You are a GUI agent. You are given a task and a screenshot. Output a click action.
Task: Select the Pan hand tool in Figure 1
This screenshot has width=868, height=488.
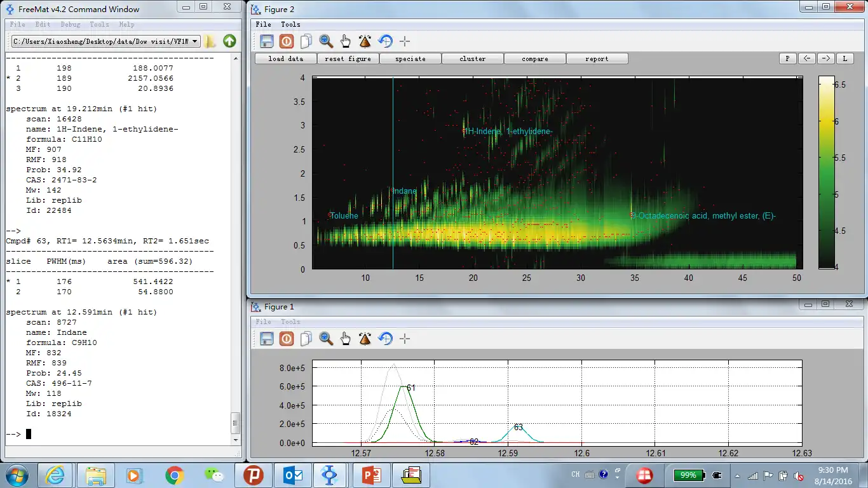tap(346, 339)
